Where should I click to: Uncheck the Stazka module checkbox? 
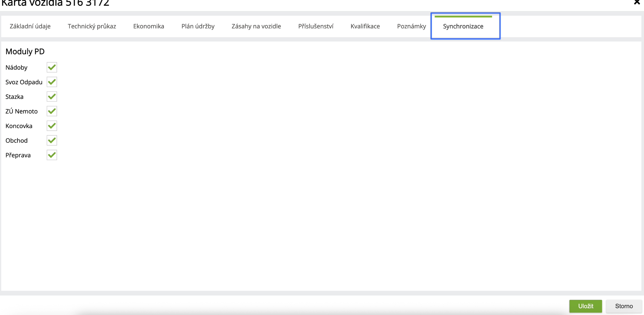click(52, 97)
